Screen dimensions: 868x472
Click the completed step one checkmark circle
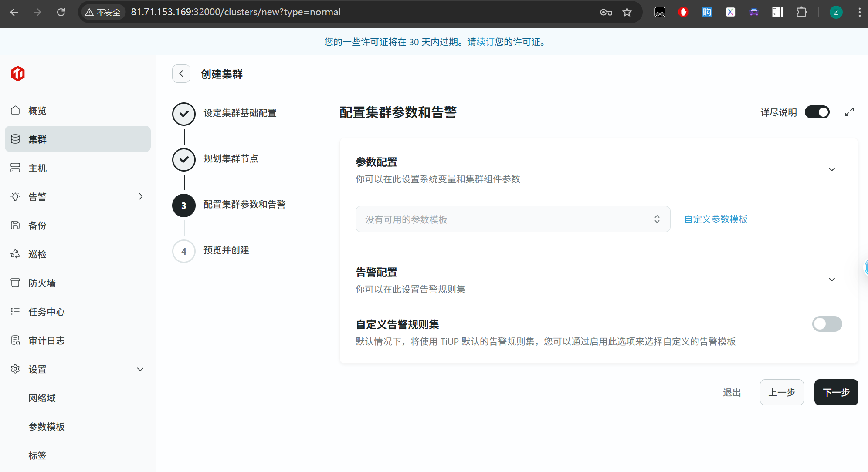pos(184,114)
